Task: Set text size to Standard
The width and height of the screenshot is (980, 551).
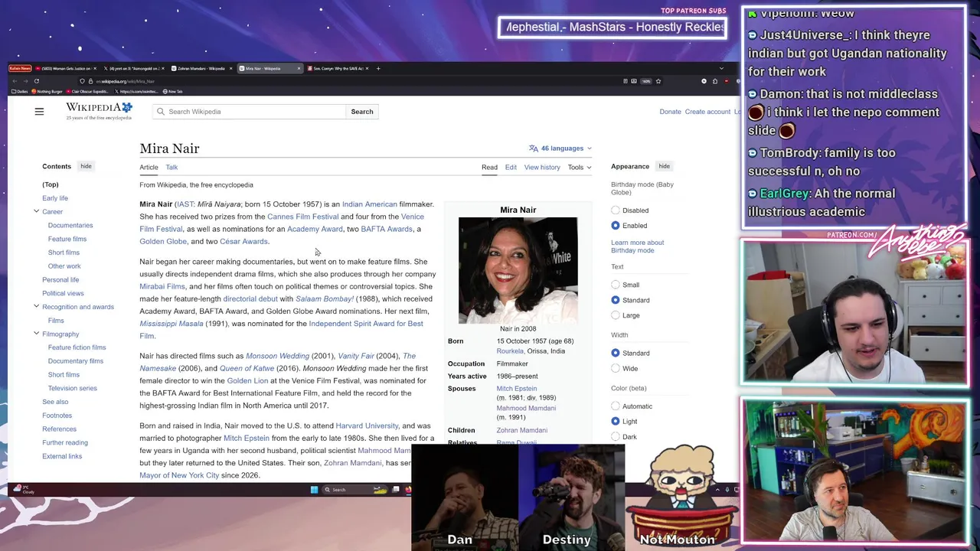Action: 616,300
